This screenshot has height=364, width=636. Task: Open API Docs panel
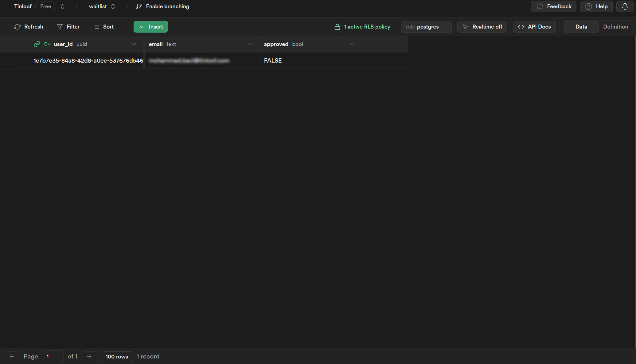[534, 27]
